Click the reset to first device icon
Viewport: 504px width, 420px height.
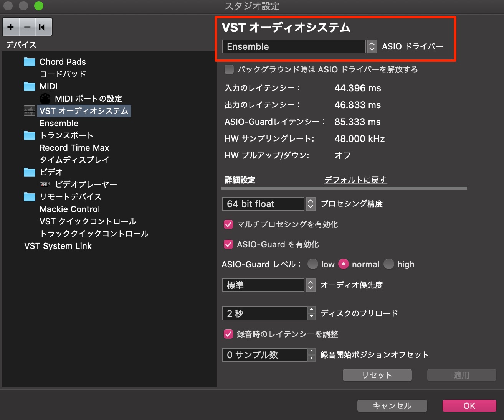[43, 27]
